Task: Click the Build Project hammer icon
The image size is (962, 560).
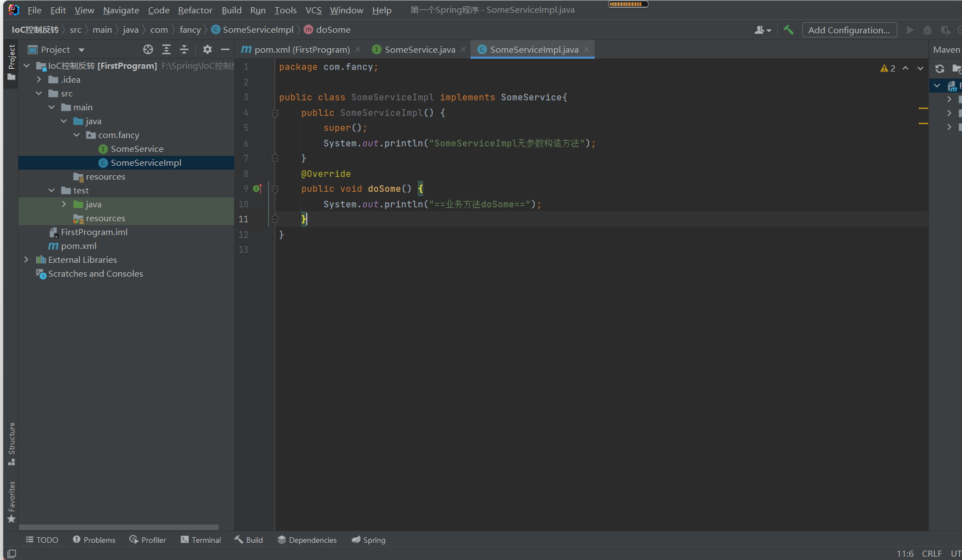Action: tap(788, 30)
